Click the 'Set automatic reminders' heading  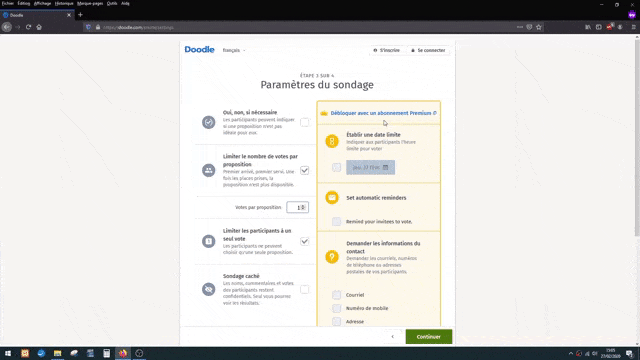(376, 198)
